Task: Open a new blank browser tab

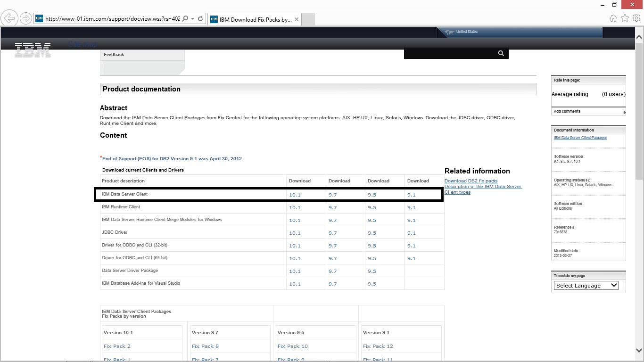Action: pyautogui.click(x=307, y=20)
